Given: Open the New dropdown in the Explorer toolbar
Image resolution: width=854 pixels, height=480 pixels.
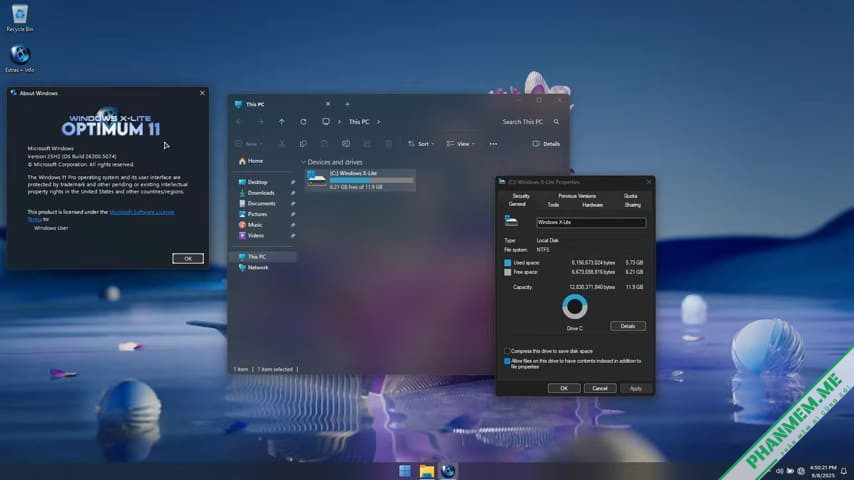Looking at the screenshot, I should pos(248,144).
